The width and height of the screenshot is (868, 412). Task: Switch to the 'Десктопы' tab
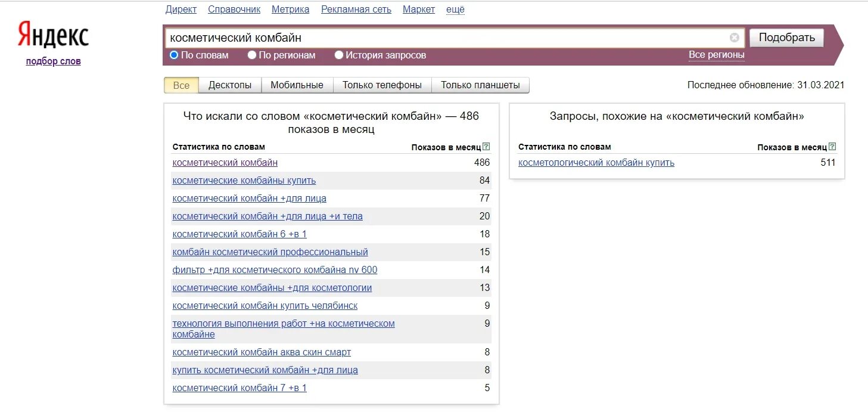pos(230,85)
